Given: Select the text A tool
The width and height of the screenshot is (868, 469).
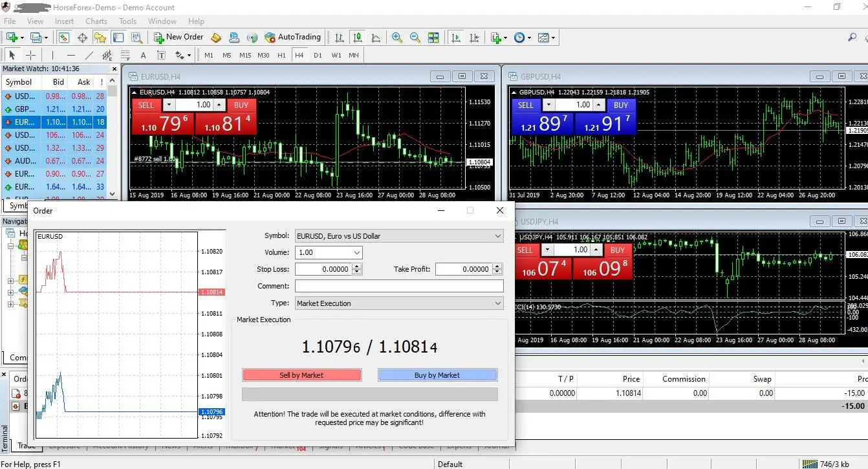Looking at the screenshot, I should (x=143, y=55).
